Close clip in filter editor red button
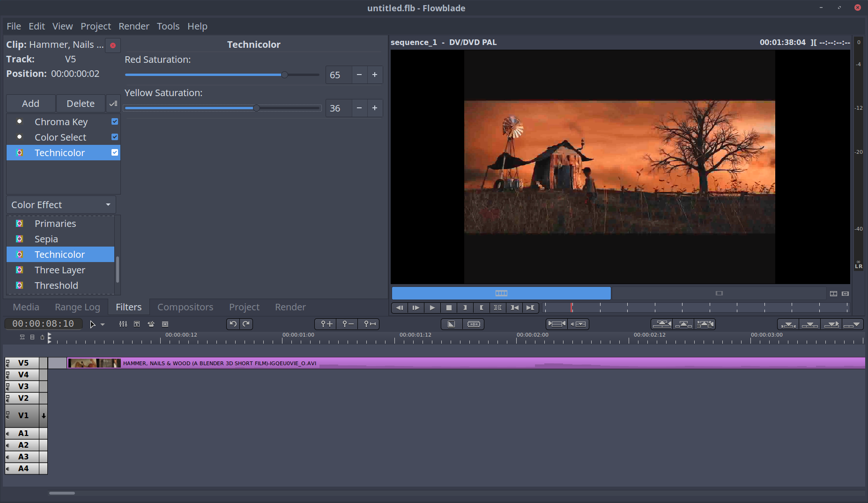 point(113,45)
